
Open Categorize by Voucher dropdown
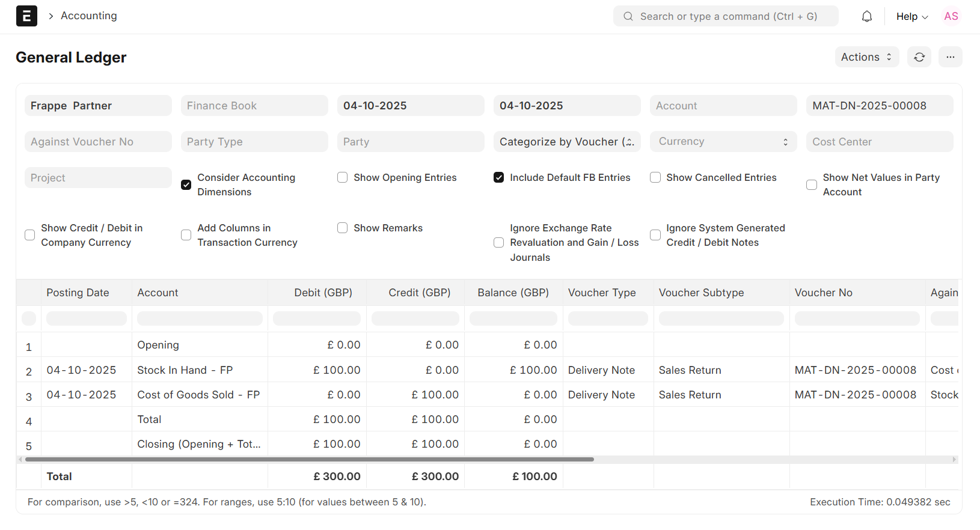[x=566, y=142]
